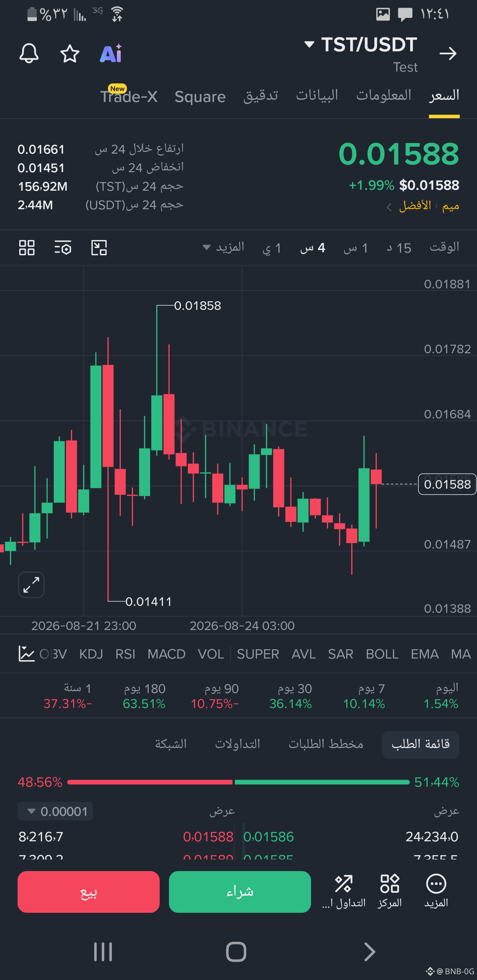Tap the current price label 0.01588 on chart axis

pos(447,484)
